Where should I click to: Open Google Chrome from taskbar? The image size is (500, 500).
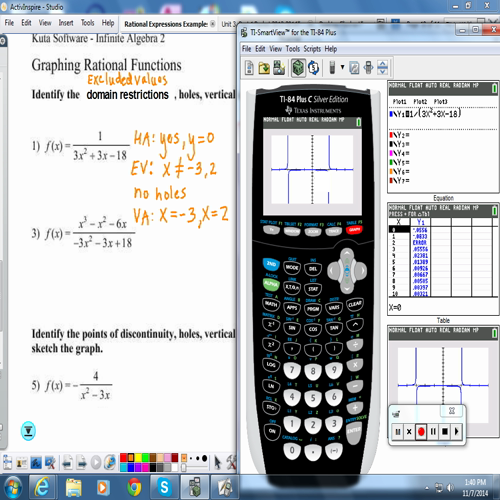pos(134,487)
